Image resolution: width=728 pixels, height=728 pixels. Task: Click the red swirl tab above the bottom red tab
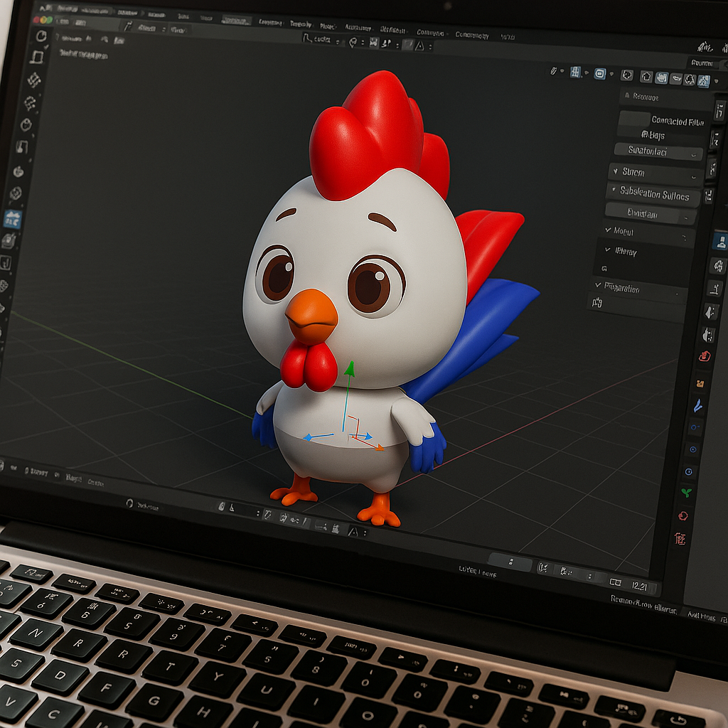[683, 515]
